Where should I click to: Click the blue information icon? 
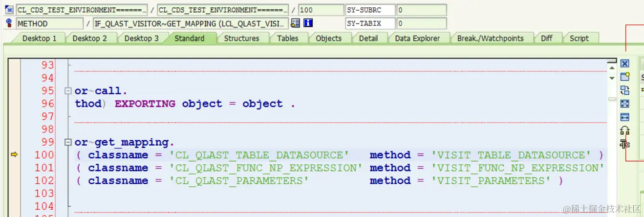[x=308, y=23]
